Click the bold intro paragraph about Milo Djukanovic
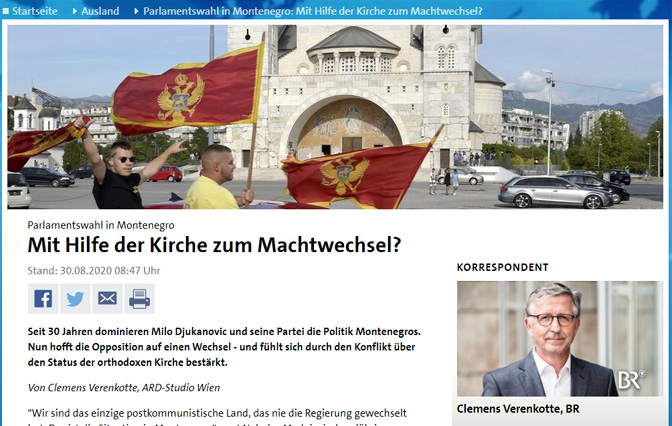The image size is (672, 426). pyautogui.click(x=224, y=347)
